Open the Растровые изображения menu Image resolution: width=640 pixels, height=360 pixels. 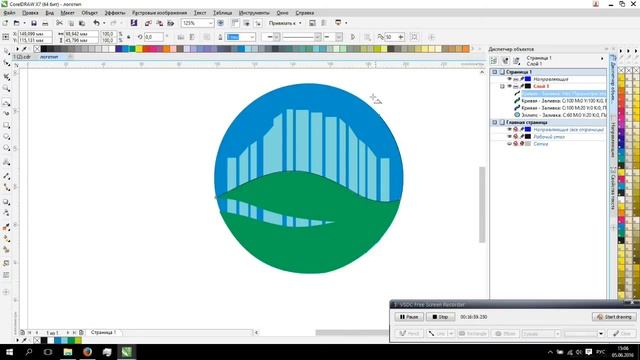coord(160,13)
